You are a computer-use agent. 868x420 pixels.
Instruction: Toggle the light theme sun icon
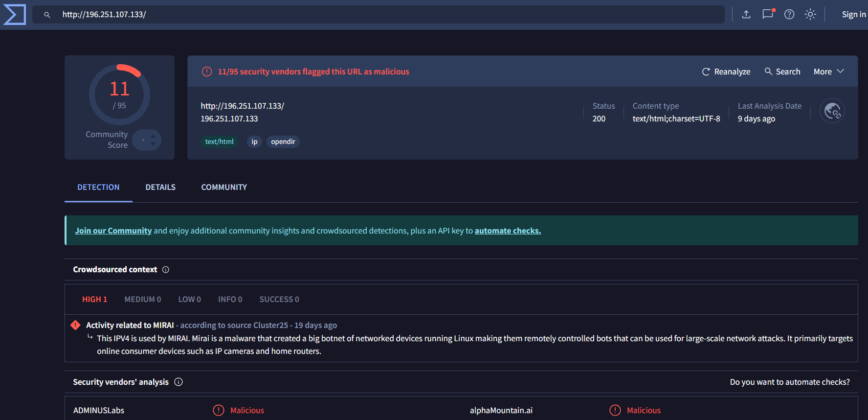pos(810,15)
